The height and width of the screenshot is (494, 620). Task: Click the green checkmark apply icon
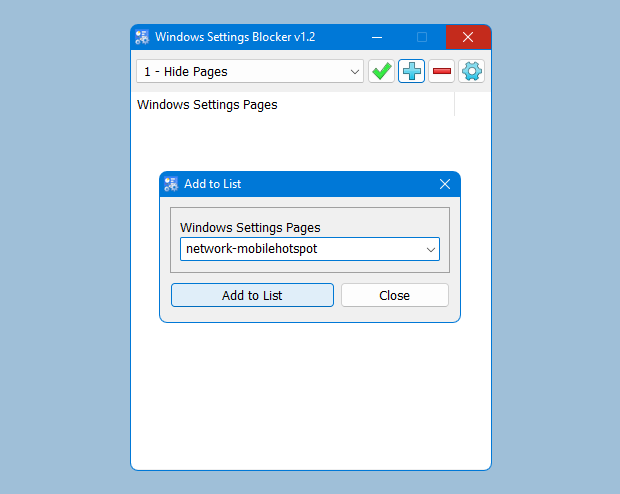381,72
